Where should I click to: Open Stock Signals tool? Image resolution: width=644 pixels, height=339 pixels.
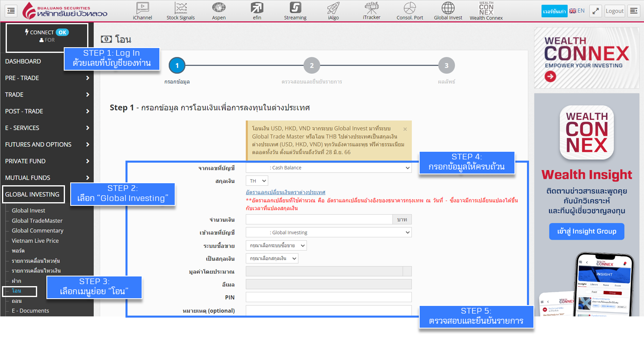pyautogui.click(x=181, y=11)
